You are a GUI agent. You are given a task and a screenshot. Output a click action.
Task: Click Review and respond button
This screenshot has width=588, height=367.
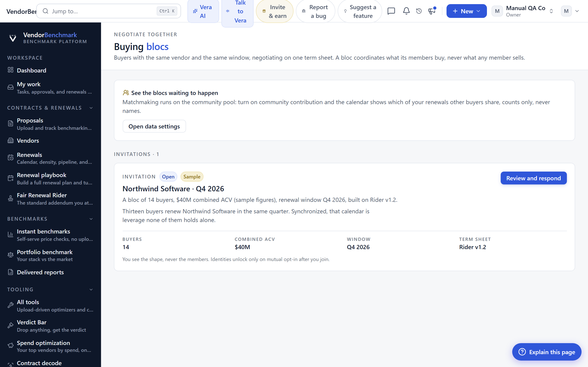[534, 178]
